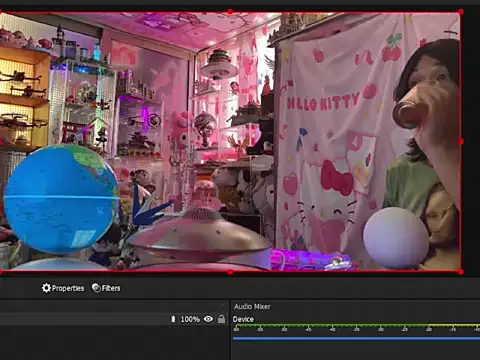Image resolution: width=480 pixels, height=360 pixels.
Task: Click the 100% value in the source row
Action: coord(190,319)
